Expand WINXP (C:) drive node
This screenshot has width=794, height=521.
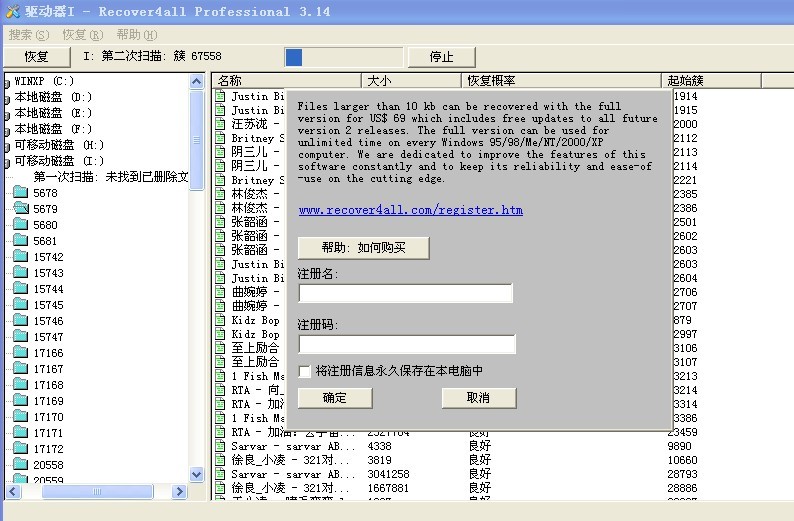pyautogui.click(x=7, y=82)
